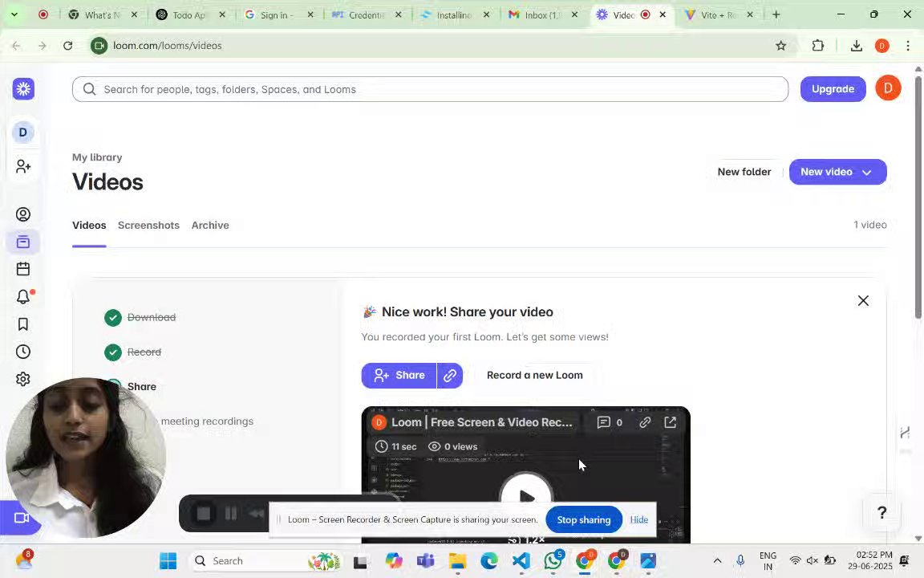The image size is (924, 578).
Task: Open Chrome menu three dots
Action: click(907, 46)
